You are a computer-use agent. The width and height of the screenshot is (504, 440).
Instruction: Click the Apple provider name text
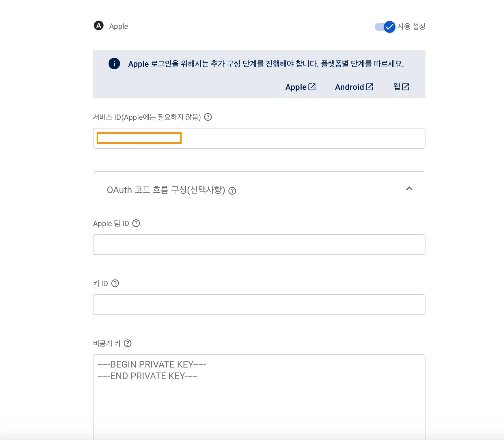tap(118, 26)
